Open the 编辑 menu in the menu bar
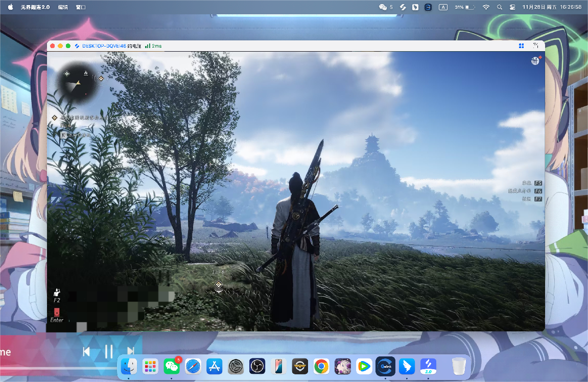588x382 pixels. (63, 7)
